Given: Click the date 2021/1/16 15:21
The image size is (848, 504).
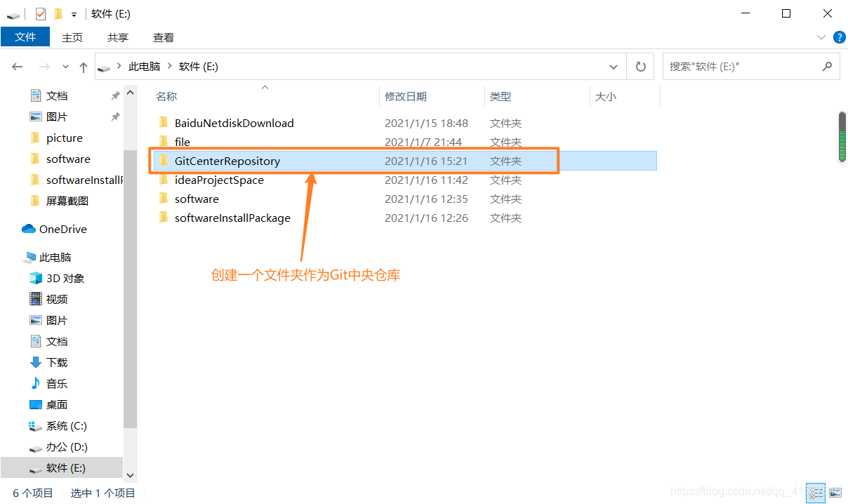Looking at the screenshot, I should point(426,161).
